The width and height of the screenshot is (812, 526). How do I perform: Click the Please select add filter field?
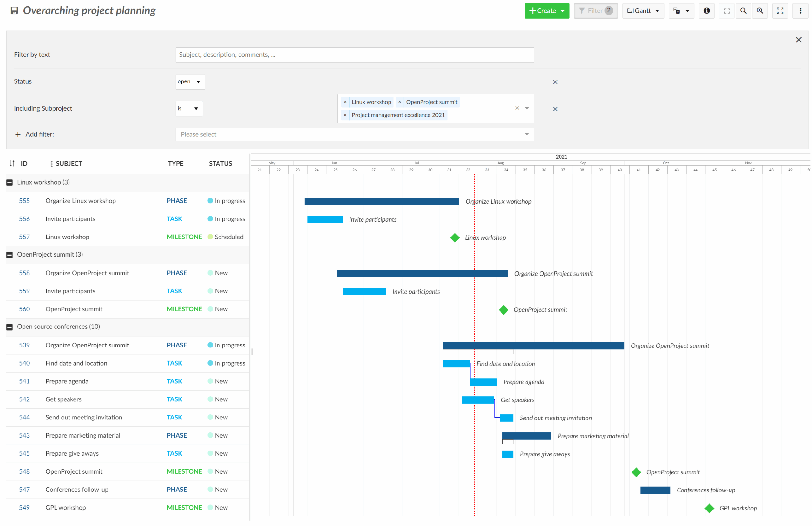point(355,134)
